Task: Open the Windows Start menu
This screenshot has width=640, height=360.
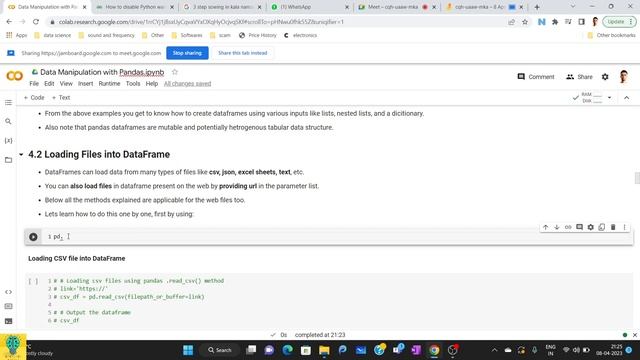Action: (188, 350)
